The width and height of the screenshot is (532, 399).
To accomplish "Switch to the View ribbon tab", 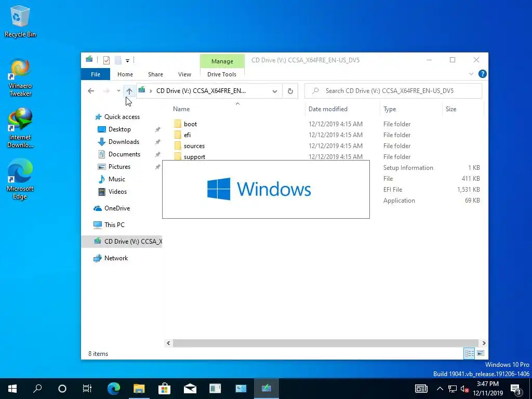I will click(x=184, y=74).
